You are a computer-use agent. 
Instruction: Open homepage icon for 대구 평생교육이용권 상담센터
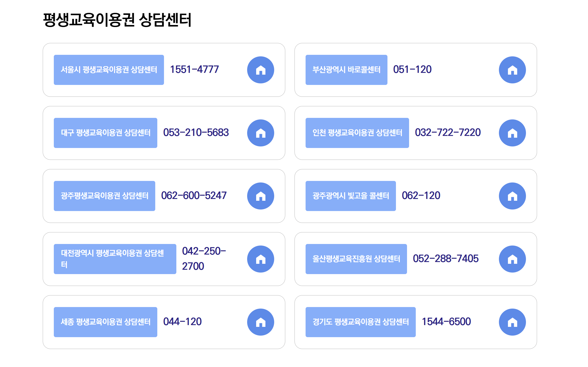point(261,133)
